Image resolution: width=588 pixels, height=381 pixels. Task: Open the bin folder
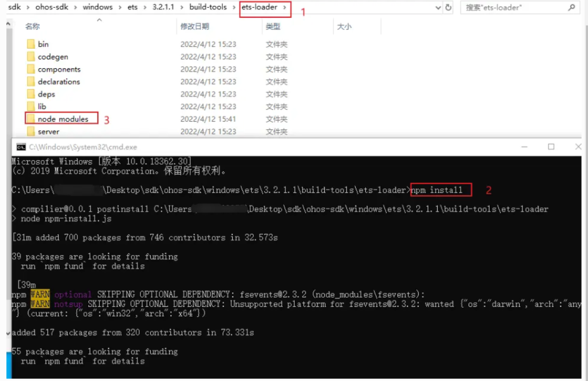(45, 44)
